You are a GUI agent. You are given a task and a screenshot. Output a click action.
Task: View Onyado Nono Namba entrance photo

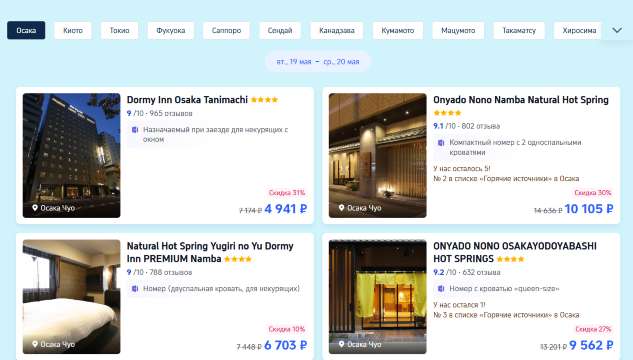tap(377, 155)
